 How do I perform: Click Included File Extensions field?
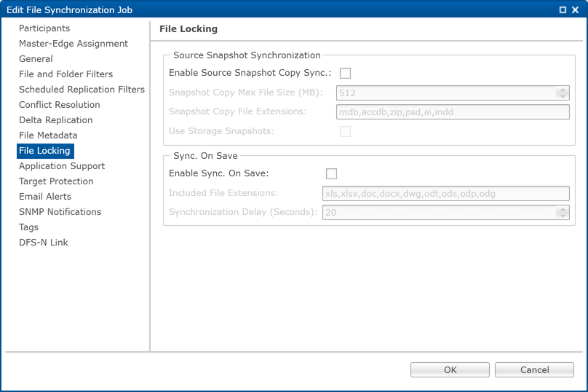coord(446,193)
